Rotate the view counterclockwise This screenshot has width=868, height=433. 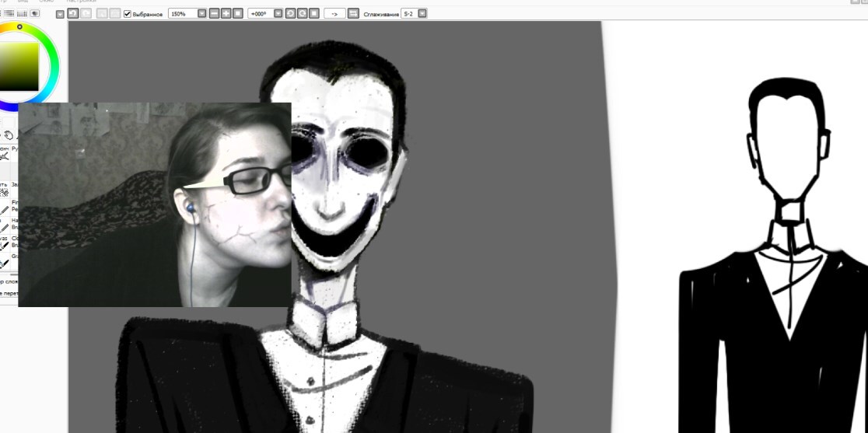pyautogui.click(x=290, y=13)
